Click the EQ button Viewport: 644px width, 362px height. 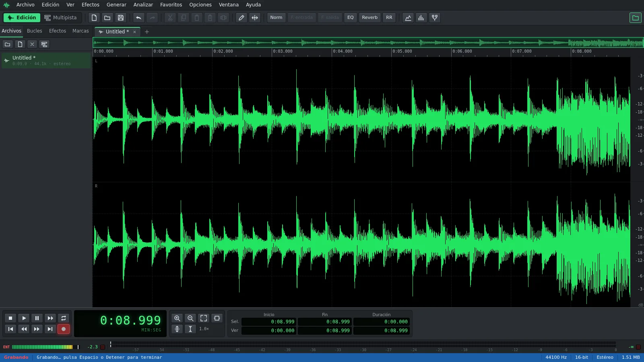pyautogui.click(x=351, y=18)
